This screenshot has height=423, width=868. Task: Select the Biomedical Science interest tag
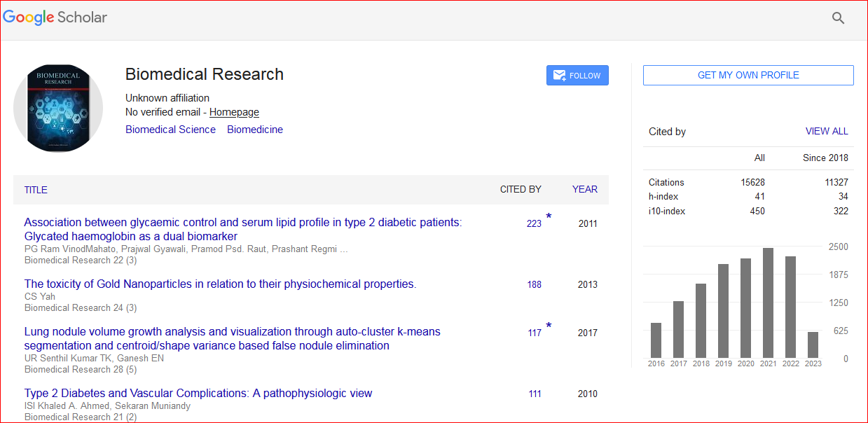point(170,130)
